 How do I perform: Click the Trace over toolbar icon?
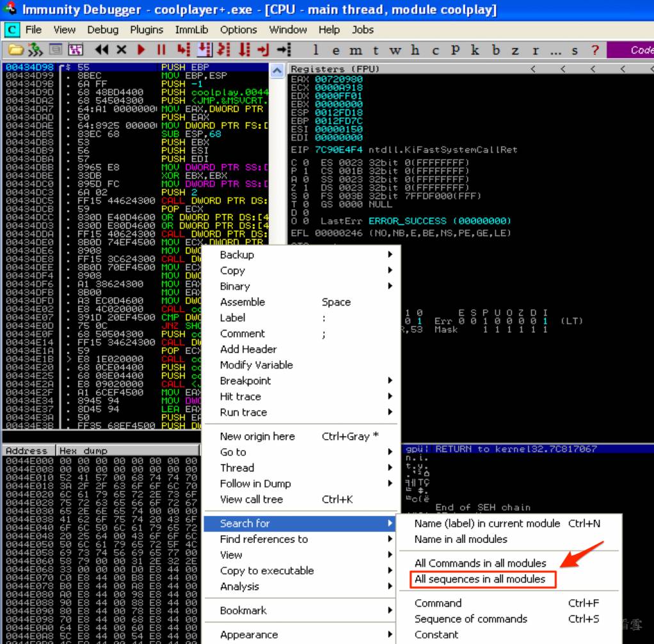click(x=244, y=50)
